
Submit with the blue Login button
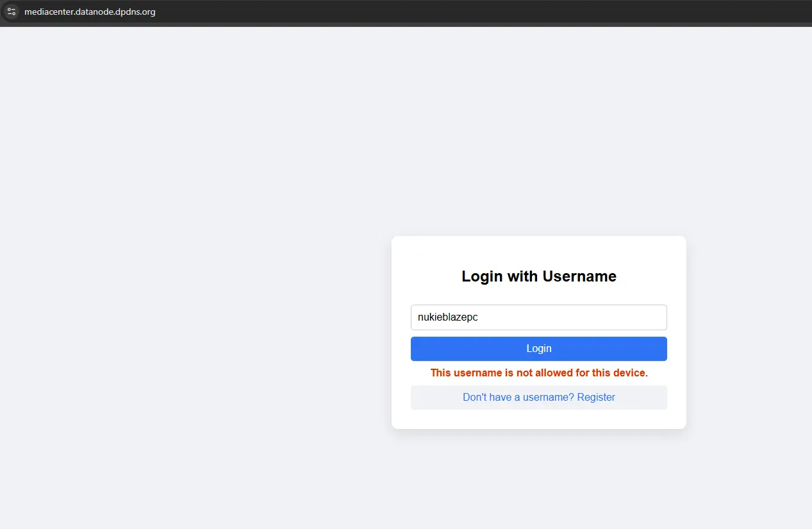[539, 349]
